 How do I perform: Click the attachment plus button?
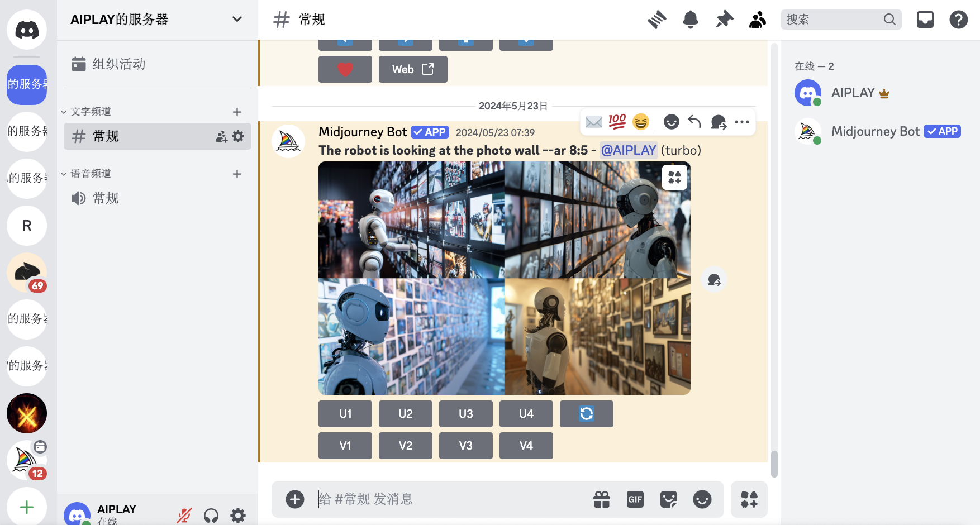coord(295,499)
